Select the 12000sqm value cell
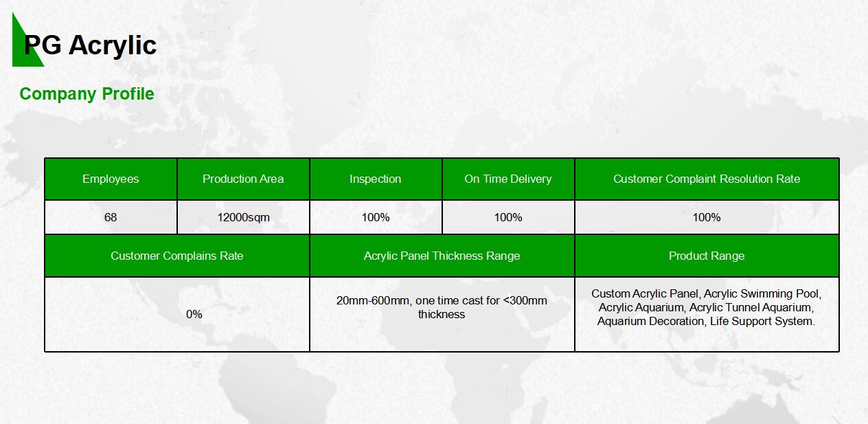 pyautogui.click(x=243, y=217)
